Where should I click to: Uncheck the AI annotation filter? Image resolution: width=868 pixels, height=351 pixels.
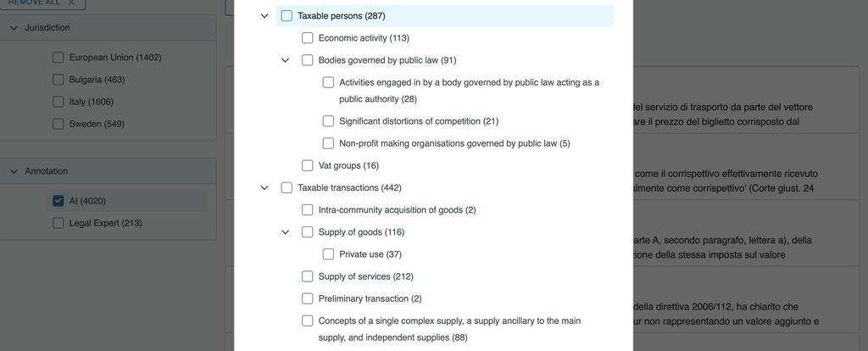[58, 201]
